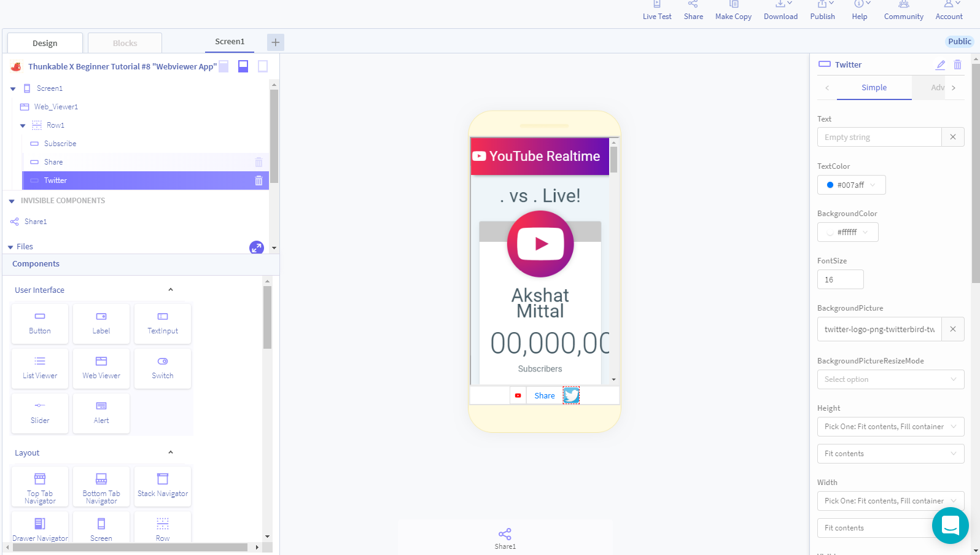This screenshot has height=555, width=980.
Task: Open the Help menu
Action: coord(860,10)
